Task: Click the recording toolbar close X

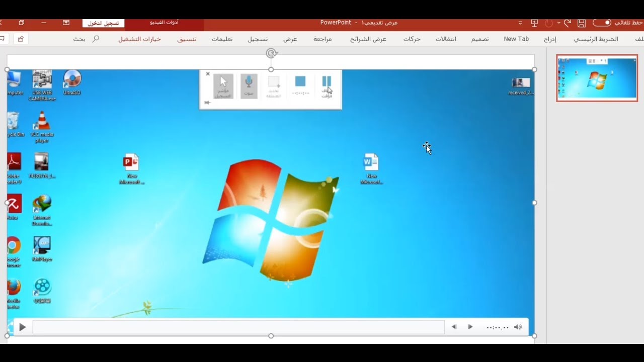Action: click(x=208, y=74)
